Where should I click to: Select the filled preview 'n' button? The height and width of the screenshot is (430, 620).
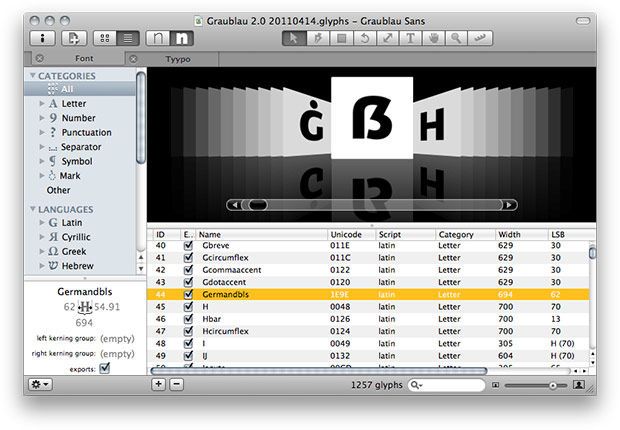coord(181,38)
